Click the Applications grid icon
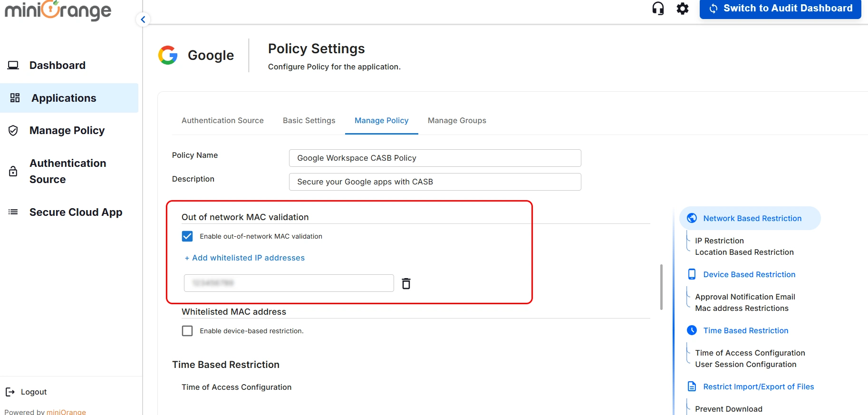This screenshot has width=868, height=415. click(x=15, y=98)
